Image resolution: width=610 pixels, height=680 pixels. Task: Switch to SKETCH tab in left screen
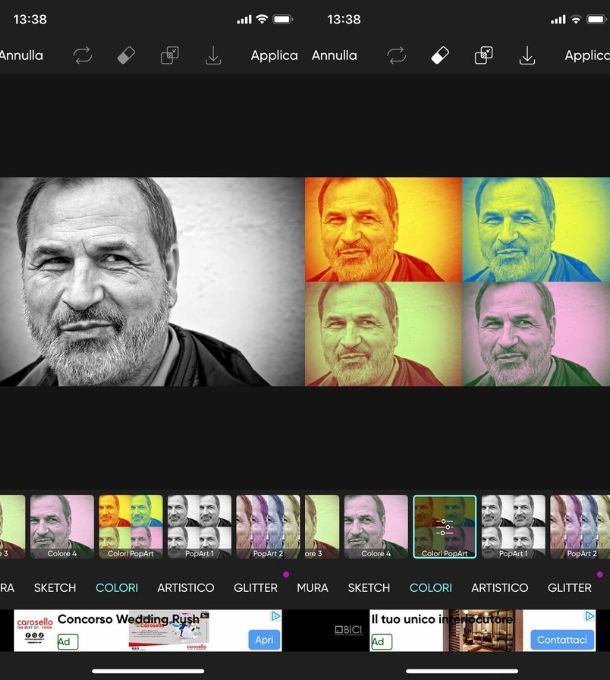(x=55, y=588)
